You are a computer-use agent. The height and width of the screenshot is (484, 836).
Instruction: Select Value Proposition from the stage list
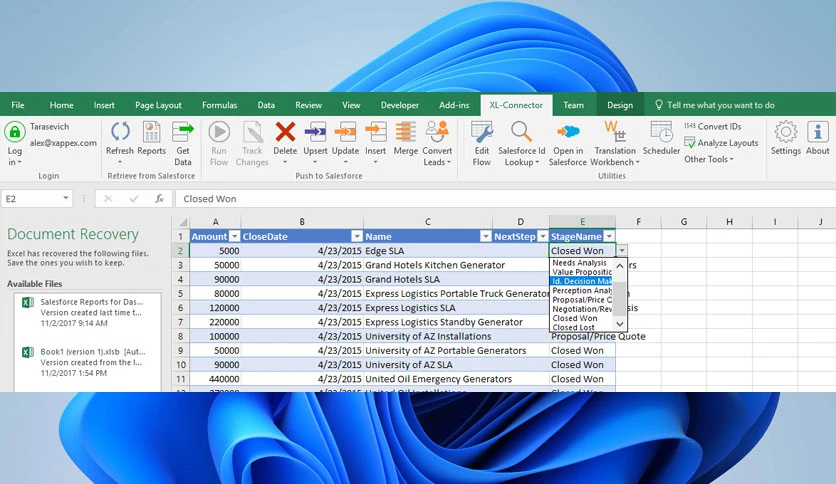[x=581, y=272]
